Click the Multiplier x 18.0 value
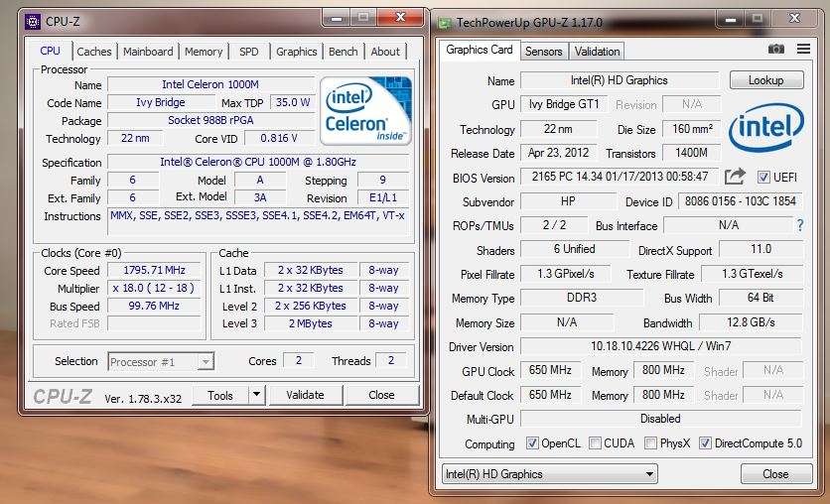 coord(154,289)
